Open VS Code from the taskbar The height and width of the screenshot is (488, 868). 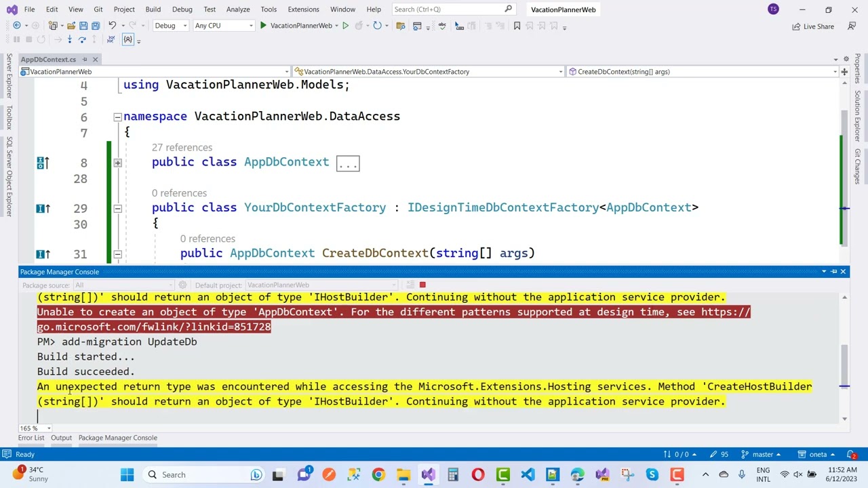tap(528, 474)
